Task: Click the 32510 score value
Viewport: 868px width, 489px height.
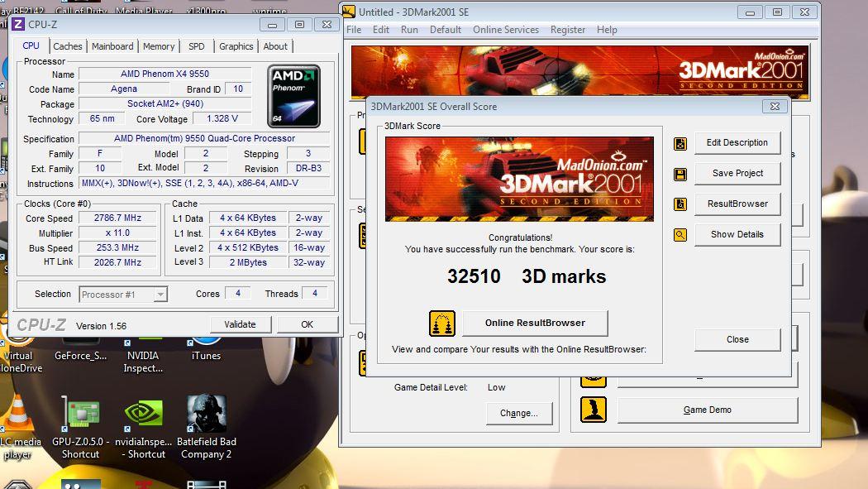Action: click(474, 276)
